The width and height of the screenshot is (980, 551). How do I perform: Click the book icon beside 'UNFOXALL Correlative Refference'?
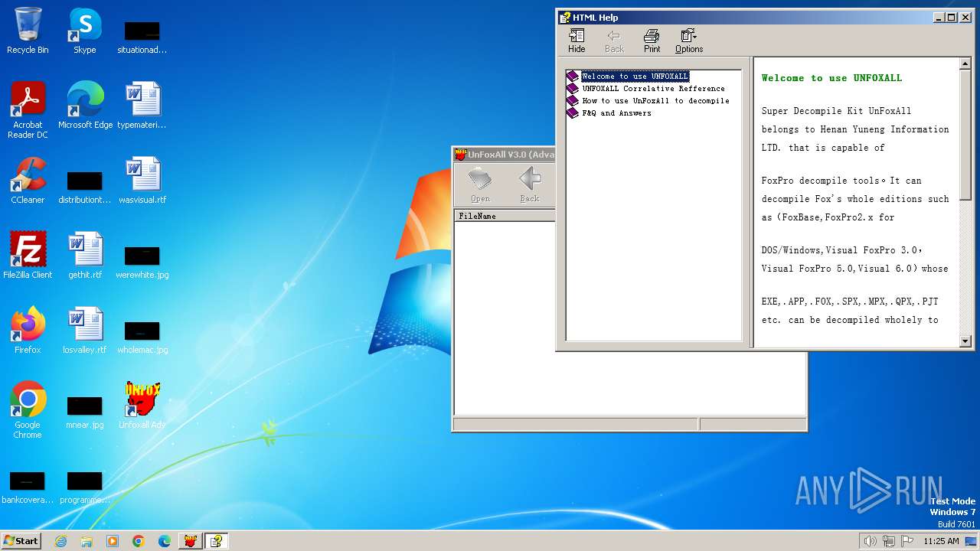(x=573, y=88)
